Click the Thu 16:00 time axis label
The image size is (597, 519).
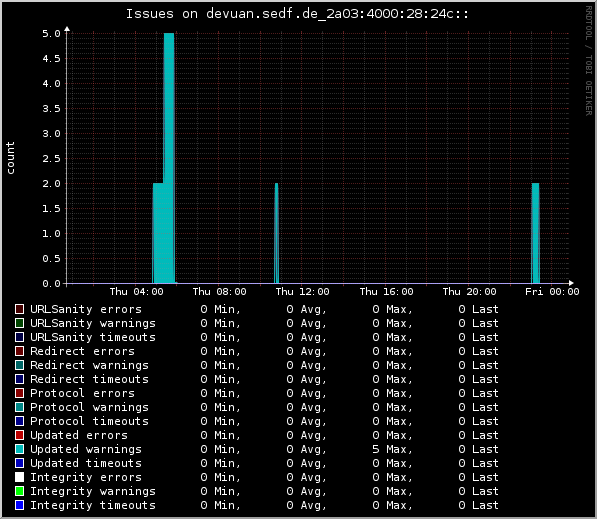pos(386,292)
